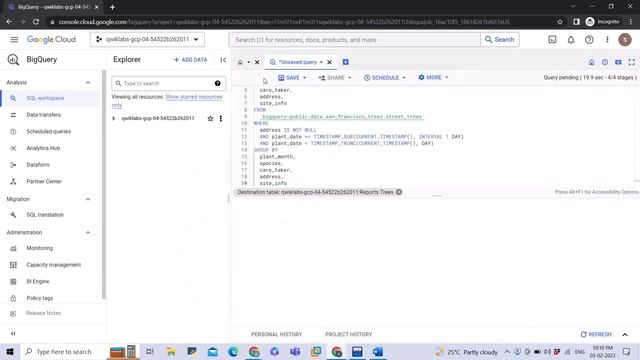Click the Google Cloud logo
The height and width of the screenshot is (360, 640).
tap(51, 40)
